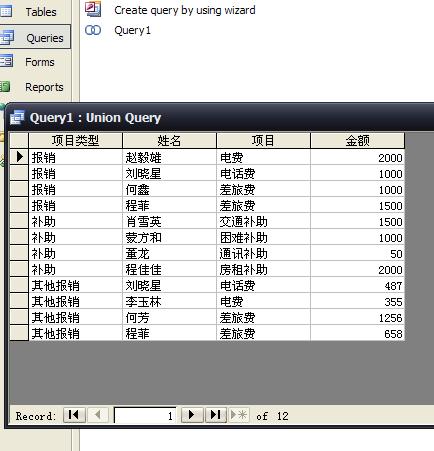Click the cell containing 交通补助
The image size is (434, 451).
[263, 221]
